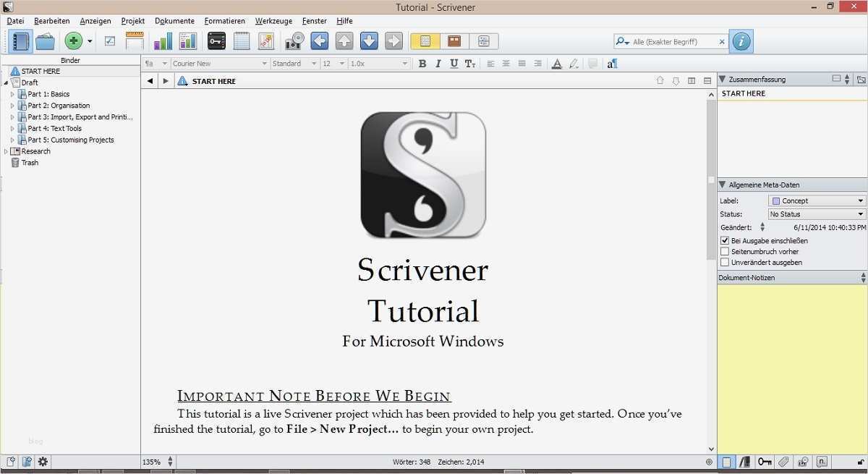
Task: Enable Unverändert ausgeben
Action: tap(725, 262)
